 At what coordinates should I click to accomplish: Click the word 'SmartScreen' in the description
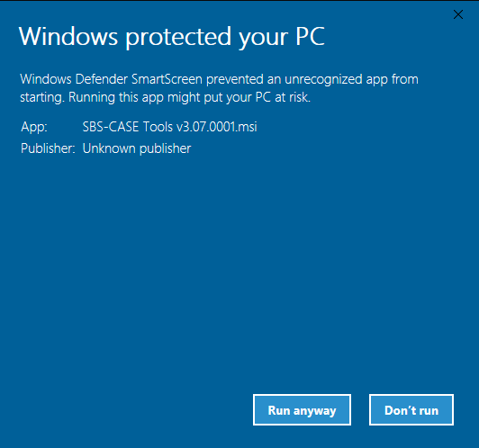[167, 79]
